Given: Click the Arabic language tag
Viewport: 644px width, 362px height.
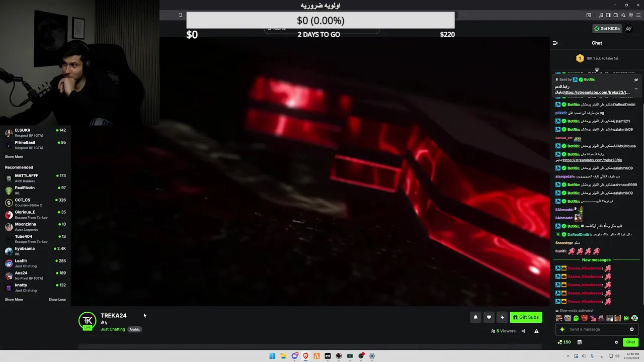Looking at the screenshot, I should pos(134,329).
